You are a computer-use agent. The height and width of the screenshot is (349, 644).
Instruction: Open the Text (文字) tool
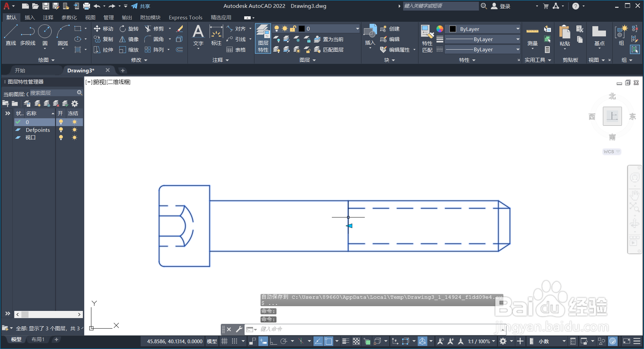tap(198, 35)
